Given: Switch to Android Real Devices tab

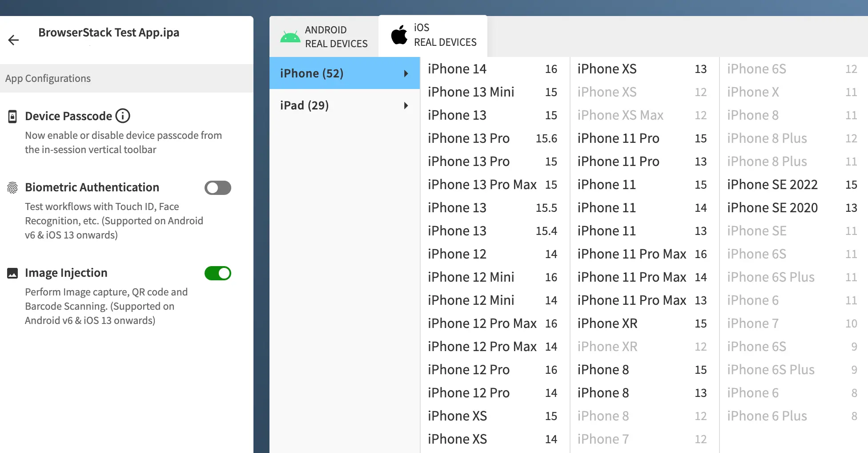Looking at the screenshot, I should 325,37.
